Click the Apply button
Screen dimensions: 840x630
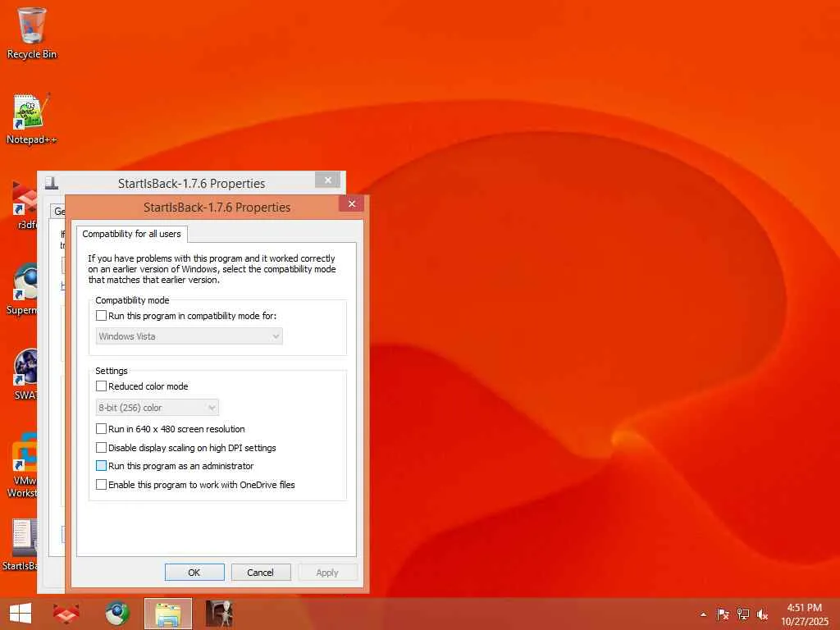click(327, 572)
